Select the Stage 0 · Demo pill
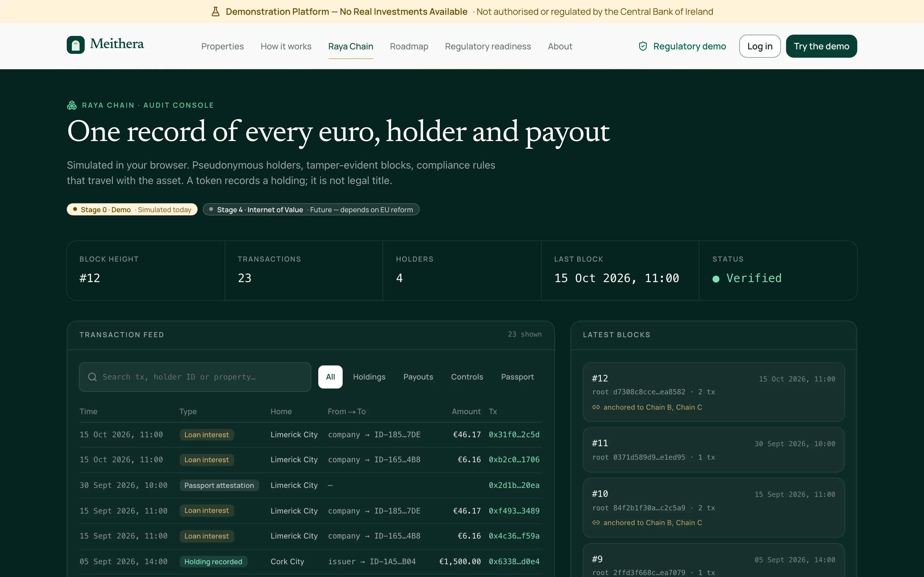 (x=132, y=210)
